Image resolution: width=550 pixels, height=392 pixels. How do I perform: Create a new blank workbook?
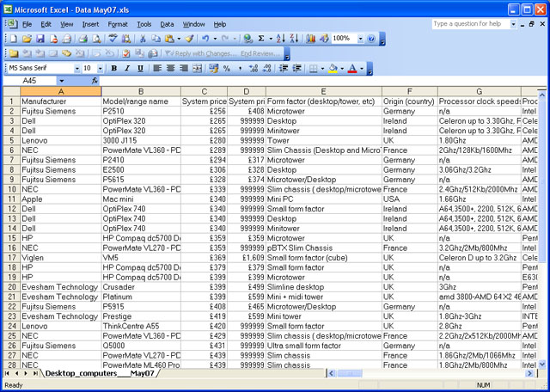click(14, 39)
